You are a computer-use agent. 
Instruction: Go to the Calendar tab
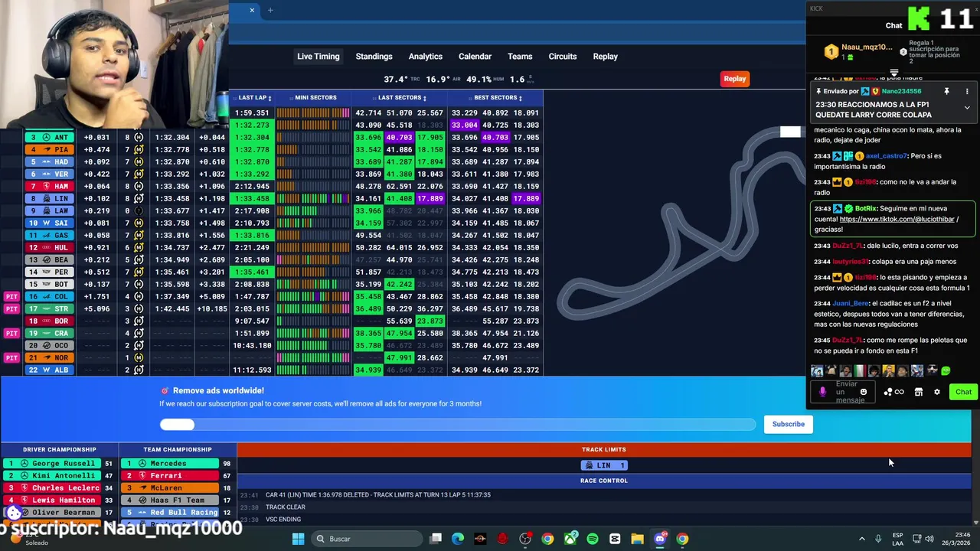(x=475, y=56)
